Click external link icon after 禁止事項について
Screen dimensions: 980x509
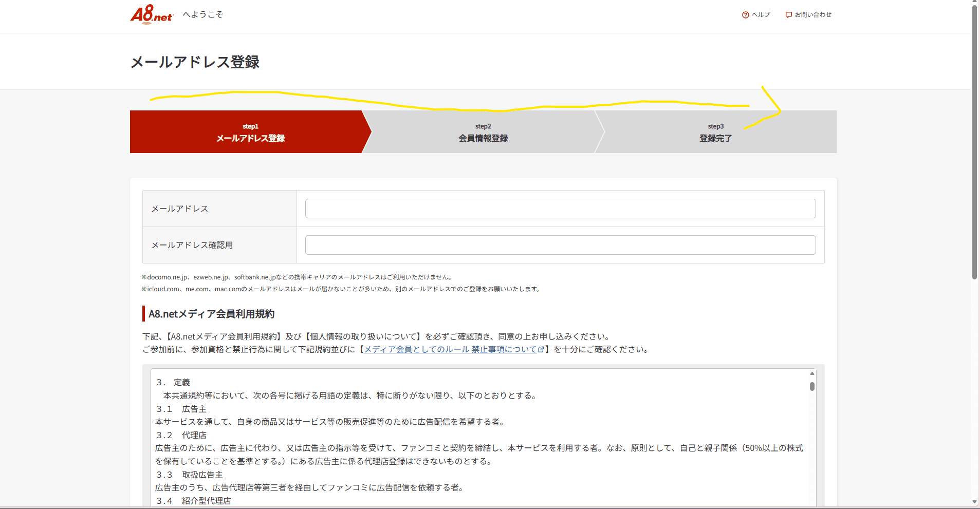coord(541,349)
